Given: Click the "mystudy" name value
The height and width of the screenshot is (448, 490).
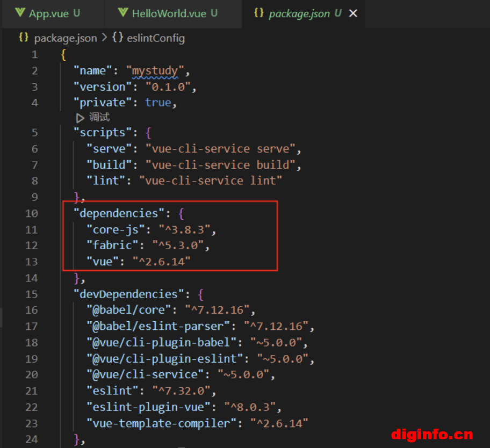Looking at the screenshot, I should pyautogui.click(x=155, y=71).
